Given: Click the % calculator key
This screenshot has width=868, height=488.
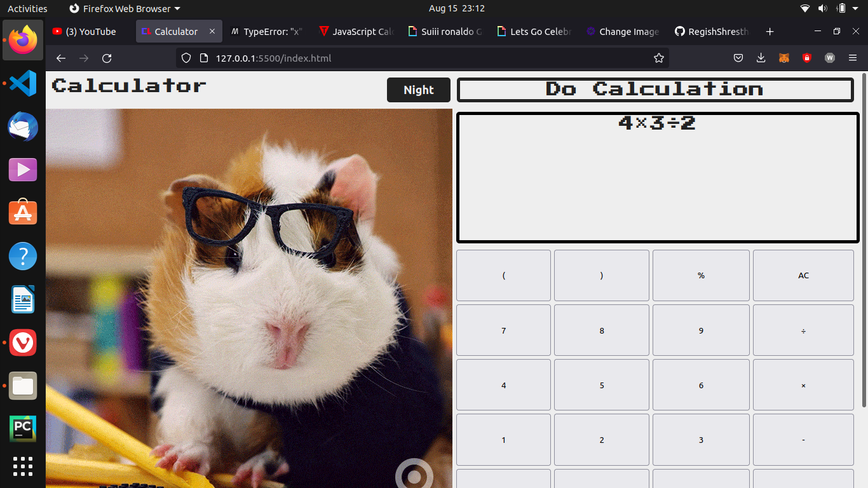Looking at the screenshot, I should pyautogui.click(x=701, y=275).
